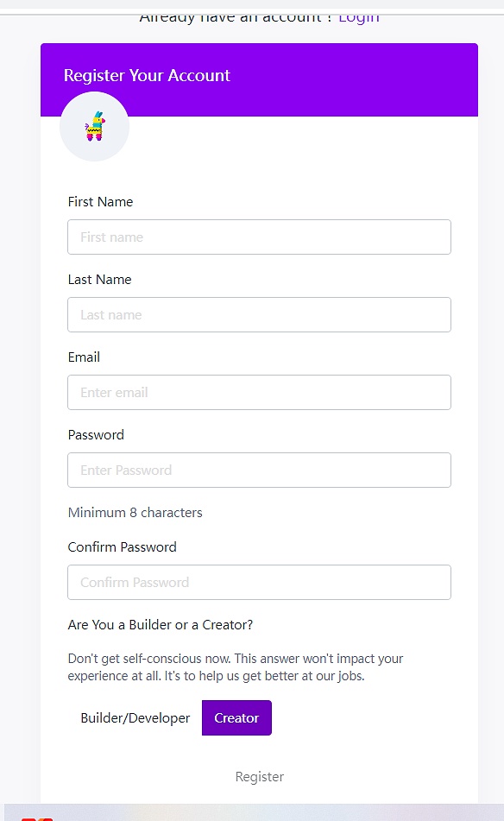
Task: Click the Register button
Action: point(260,776)
